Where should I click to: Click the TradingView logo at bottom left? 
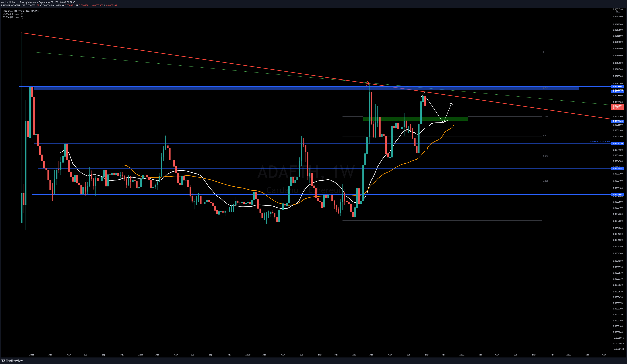click(x=12, y=361)
